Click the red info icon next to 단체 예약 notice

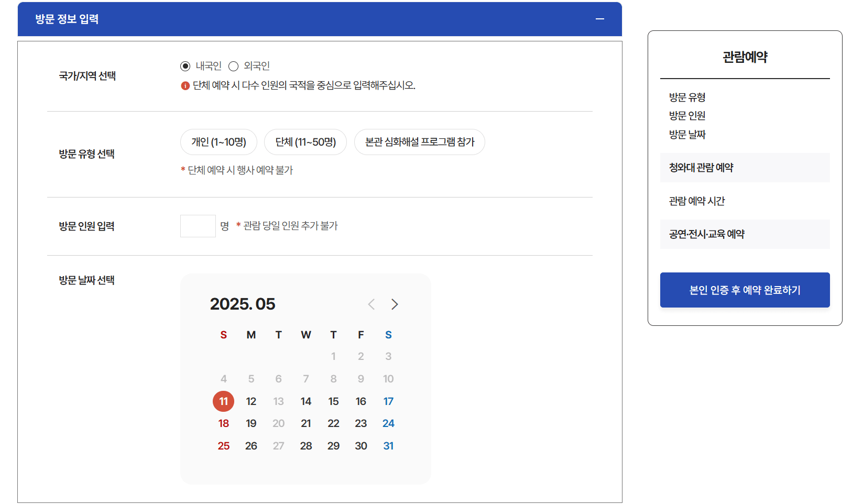185,86
